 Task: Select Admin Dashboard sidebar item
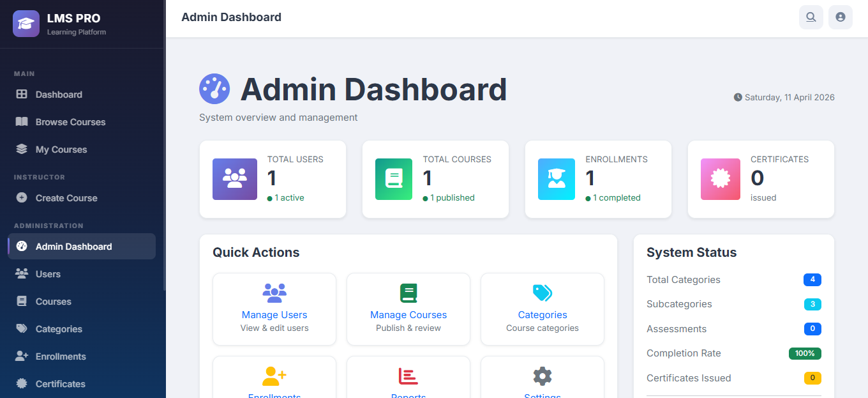pyautogui.click(x=82, y=247)
